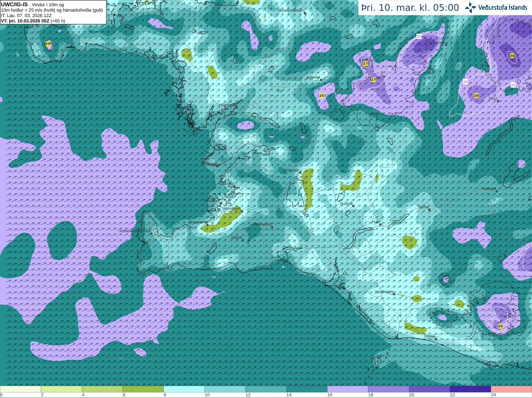Click the Skálholt station dot
532x398 pixels.
coord(354,206)
